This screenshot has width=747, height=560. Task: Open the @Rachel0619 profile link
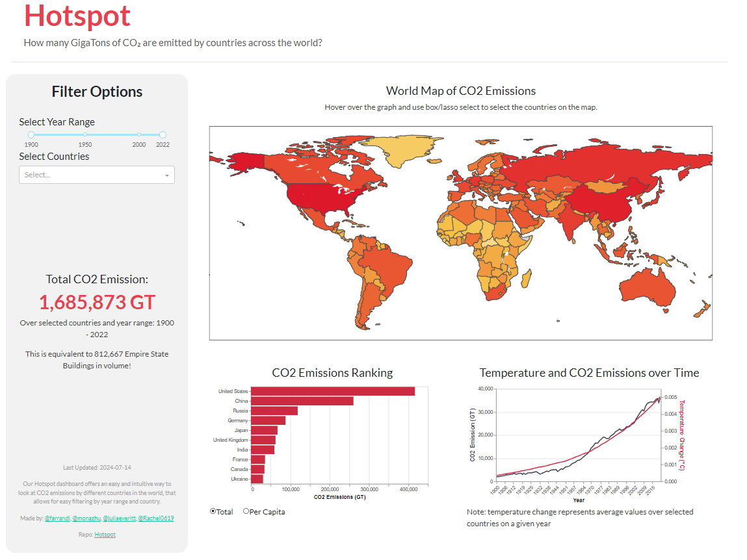[156, 518]
